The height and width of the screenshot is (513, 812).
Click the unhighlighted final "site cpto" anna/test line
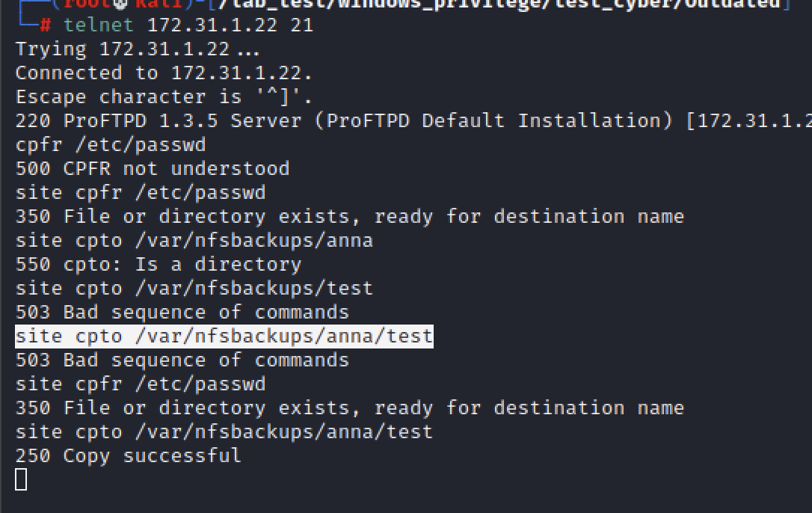224,432
